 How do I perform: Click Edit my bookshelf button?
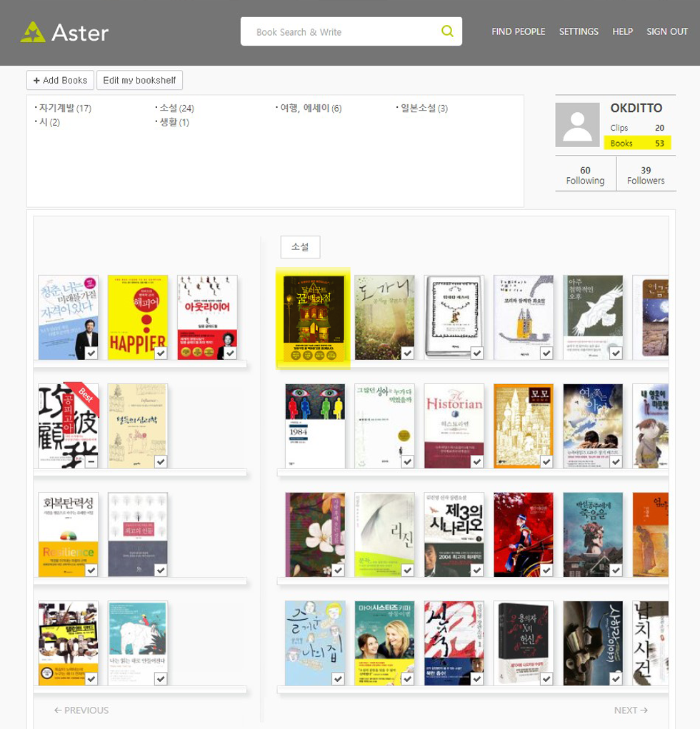pyautogui.click(x=139, y=80)
